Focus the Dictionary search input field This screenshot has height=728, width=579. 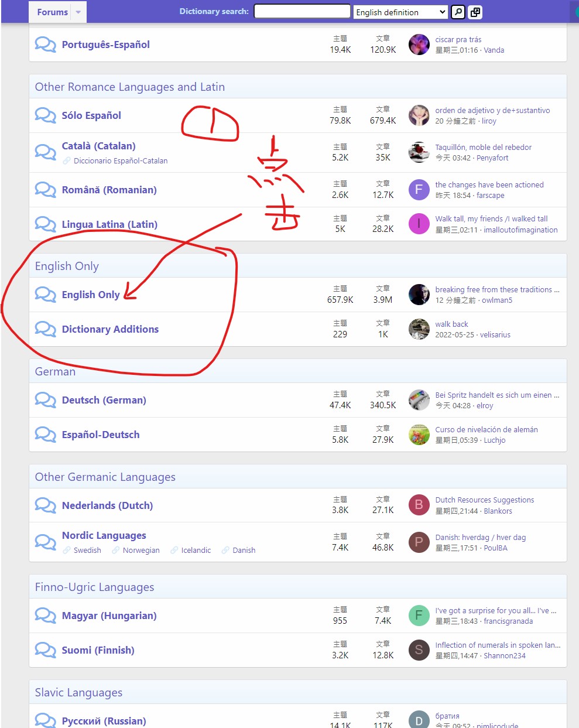point(302,12)
